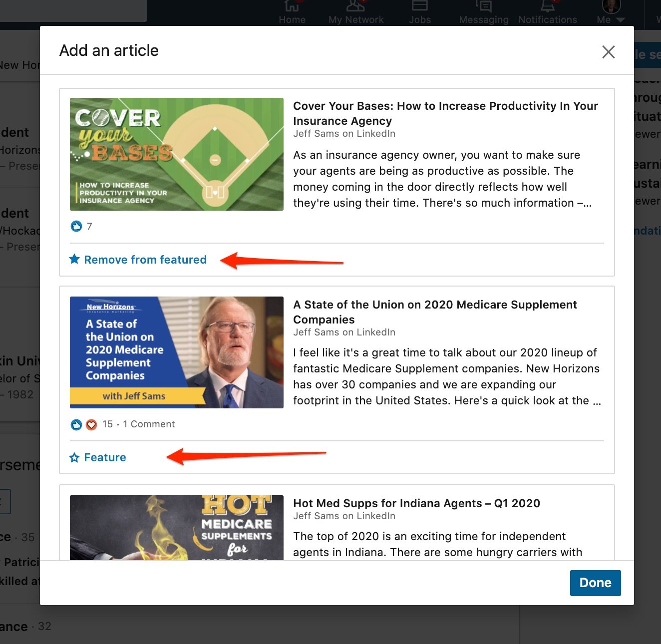Go to Home in LinkedIn navigation

click(x=292, y=13)
